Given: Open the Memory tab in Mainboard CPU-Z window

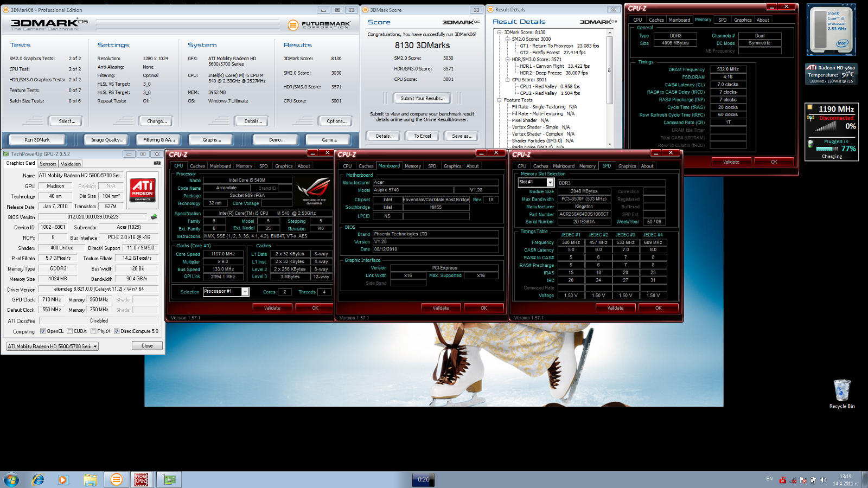Looking at the screenshot, I should [413, 166].
